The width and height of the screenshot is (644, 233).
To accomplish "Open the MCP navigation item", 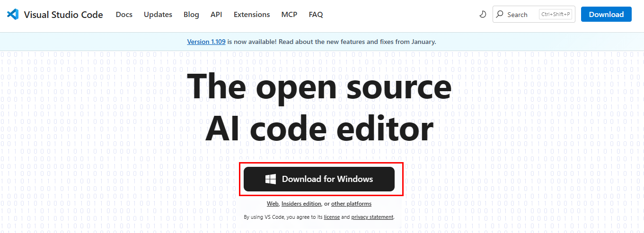I will [289, 14].
